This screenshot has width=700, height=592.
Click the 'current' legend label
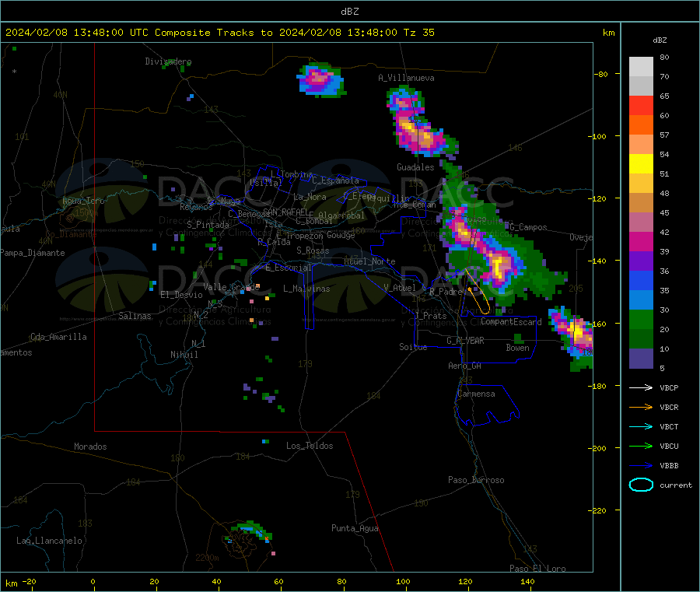(x=676, y=485)
